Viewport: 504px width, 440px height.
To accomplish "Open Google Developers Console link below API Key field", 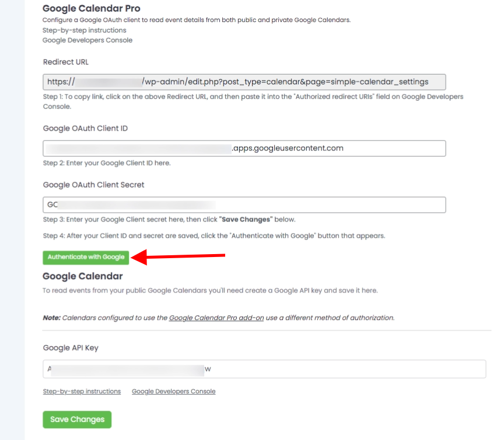I will 173,392.
